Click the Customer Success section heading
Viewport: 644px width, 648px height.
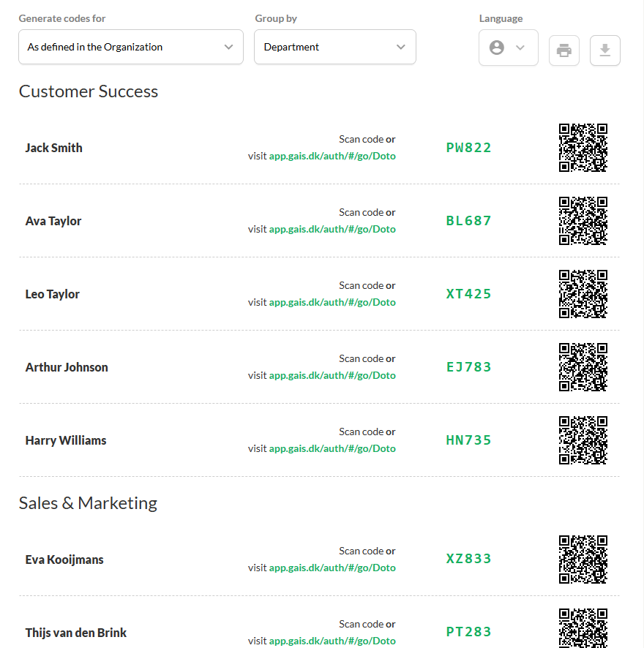pos(89,91)
